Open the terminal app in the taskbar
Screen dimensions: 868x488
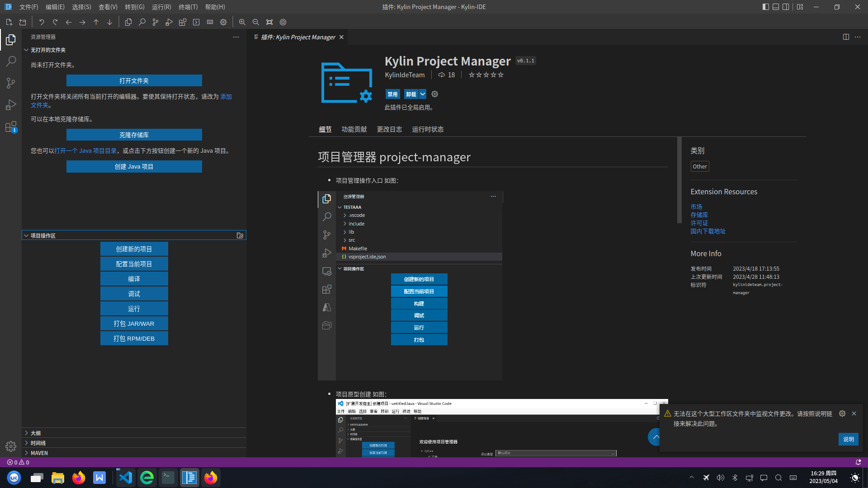(168, 478)
